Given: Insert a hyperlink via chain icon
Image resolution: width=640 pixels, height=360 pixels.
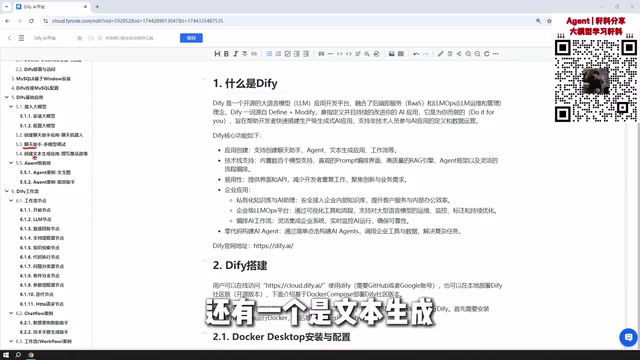Looking at the screenshot, I should 254,54.
